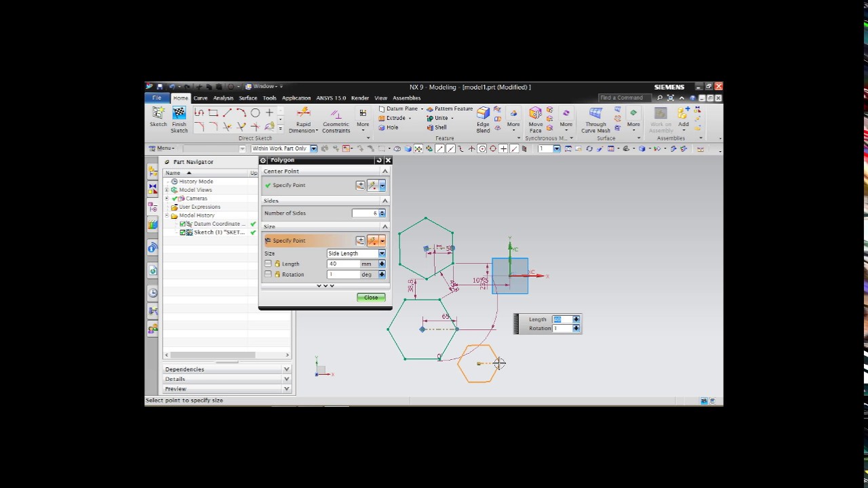
Task: Click the green Close button
Action: tap(371, 298)
